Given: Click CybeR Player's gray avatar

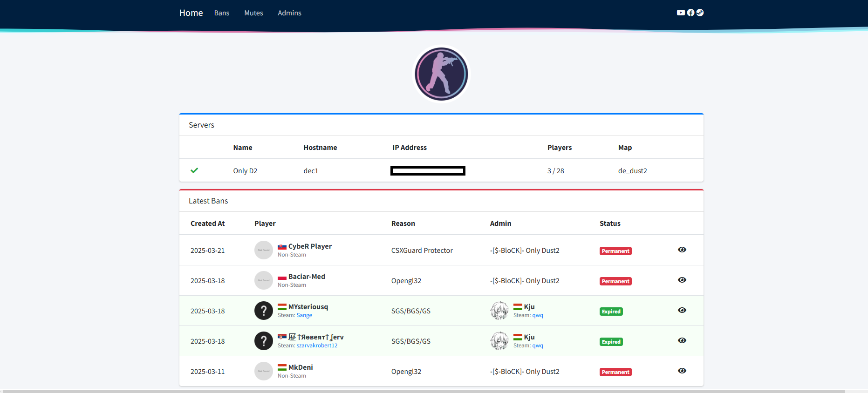Looking at the screenshot, I should [x=264, y=250].
